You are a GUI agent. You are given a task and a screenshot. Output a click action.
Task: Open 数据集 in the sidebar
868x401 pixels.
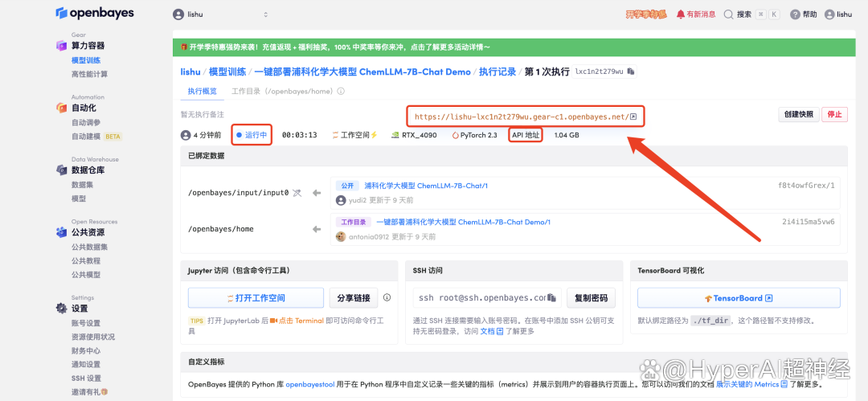click(x=82, y=185)
